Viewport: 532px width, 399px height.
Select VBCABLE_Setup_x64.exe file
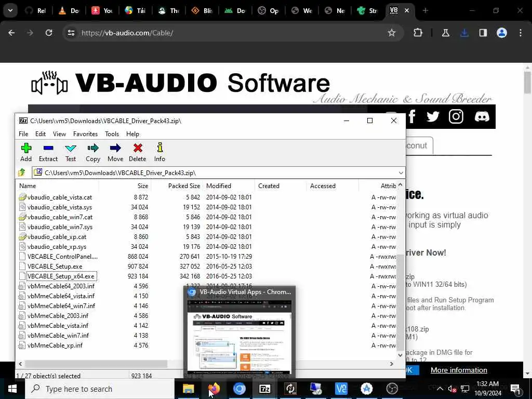61,276
